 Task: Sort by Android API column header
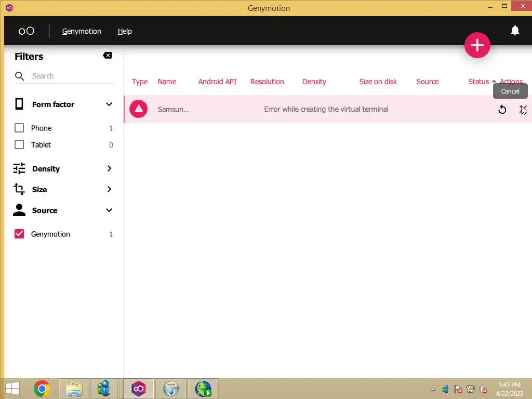pos(217,82)
